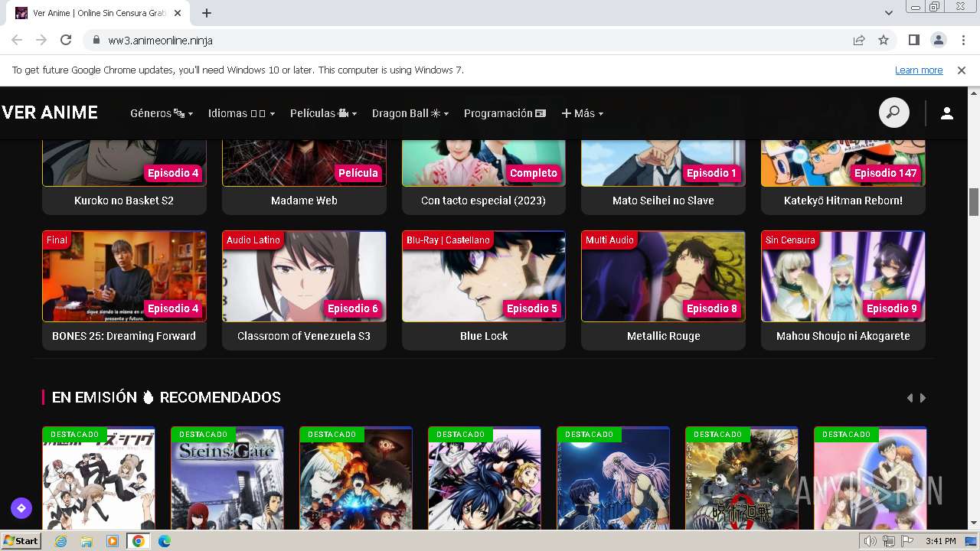The image size is (980, 551).
Task: Click Metallic Rouge title text
Action: [x=663, y=336]
